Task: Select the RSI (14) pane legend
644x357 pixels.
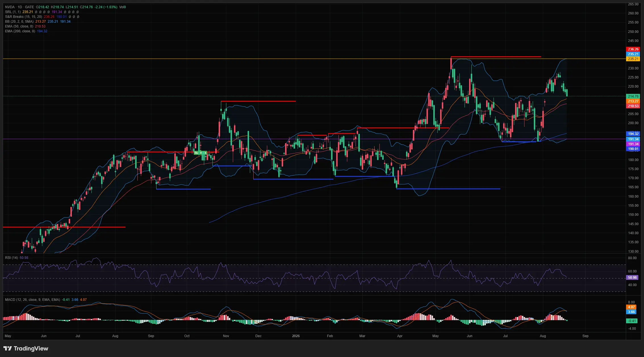Action: point(11,258)
